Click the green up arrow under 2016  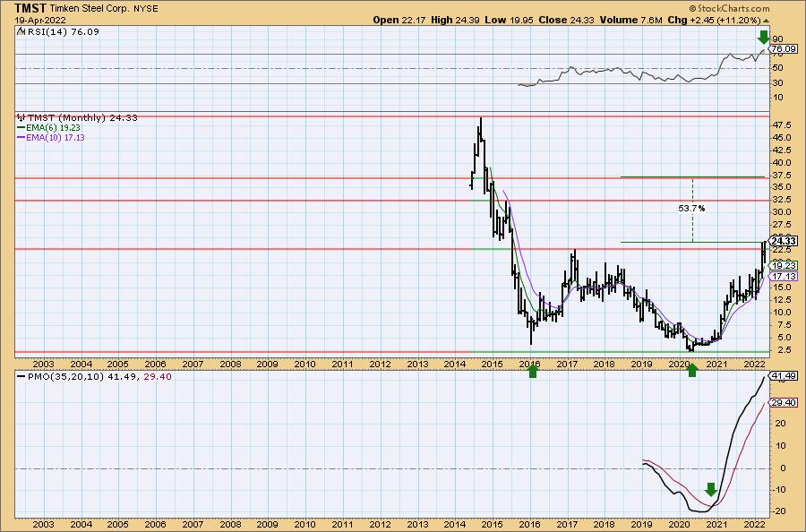pyautogui.click(x=533, y=371)
